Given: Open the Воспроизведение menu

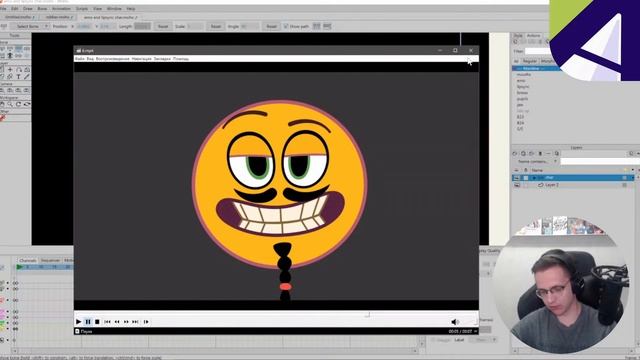Looking at the screenshot, I should (x=112, y=59).
